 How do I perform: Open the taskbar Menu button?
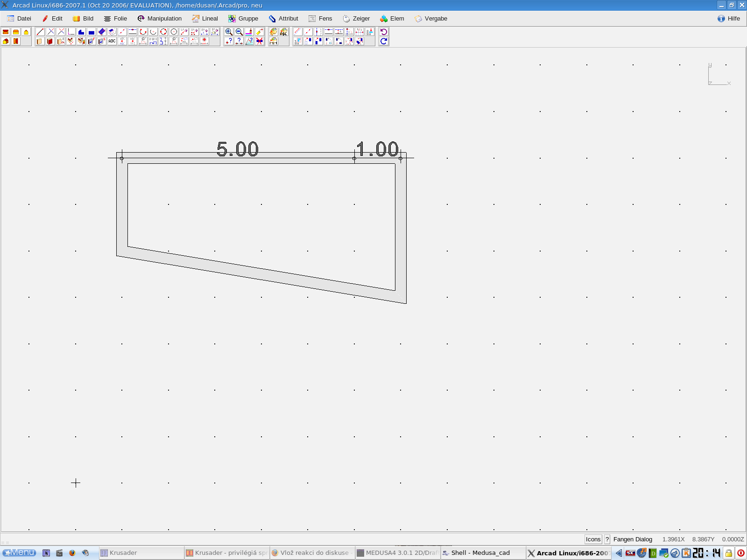point(20,553)
